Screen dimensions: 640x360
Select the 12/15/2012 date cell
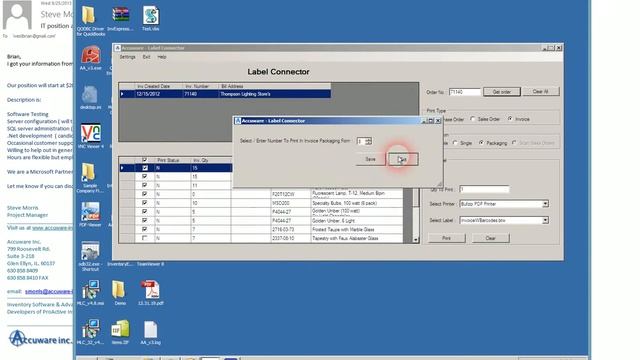[x=159, y=94]
